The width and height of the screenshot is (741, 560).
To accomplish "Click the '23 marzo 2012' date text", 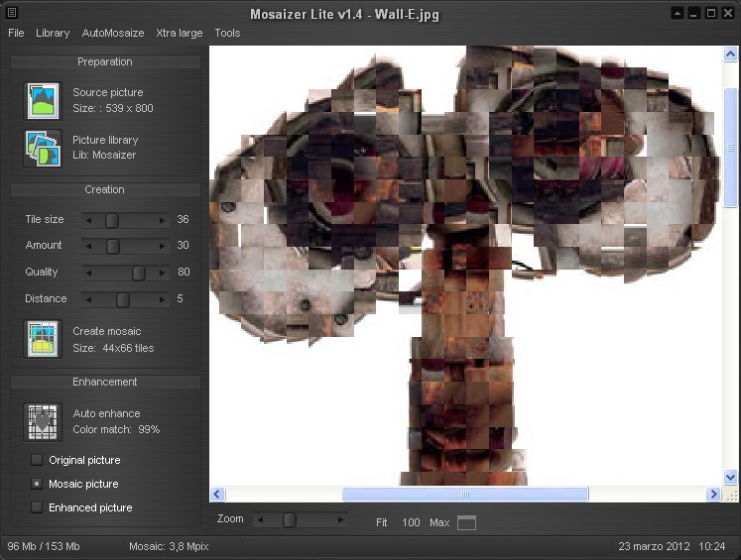I will [654, 547].
